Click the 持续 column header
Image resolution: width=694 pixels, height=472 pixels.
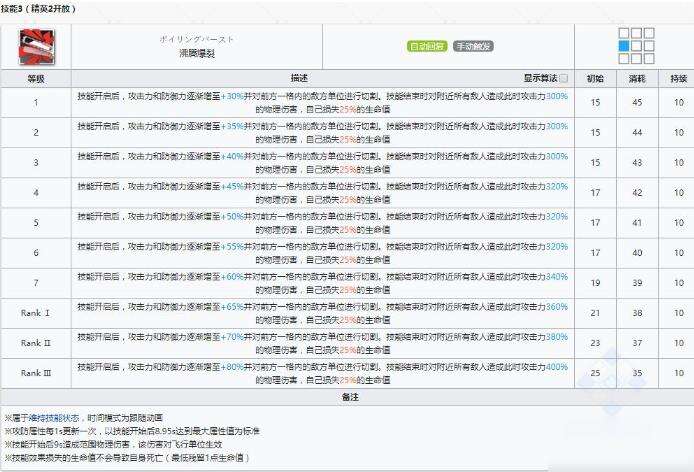tap(679, 79)
